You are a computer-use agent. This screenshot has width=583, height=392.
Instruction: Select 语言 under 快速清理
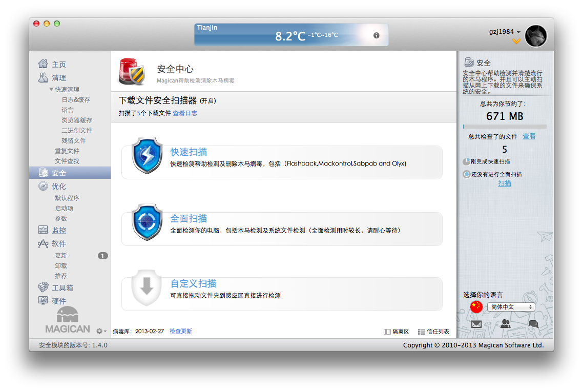coord(68,110)
